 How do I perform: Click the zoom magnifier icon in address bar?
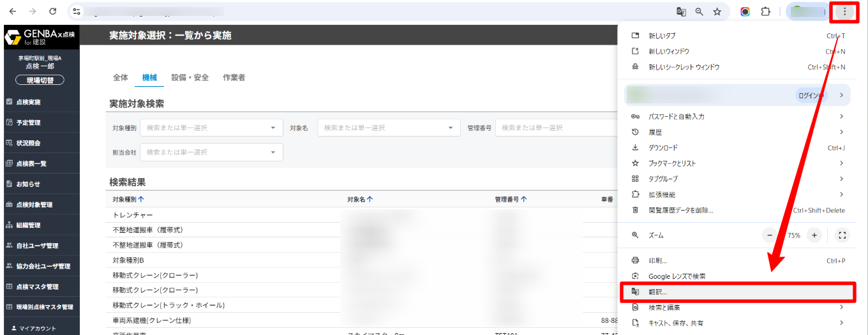pos(699,11)
